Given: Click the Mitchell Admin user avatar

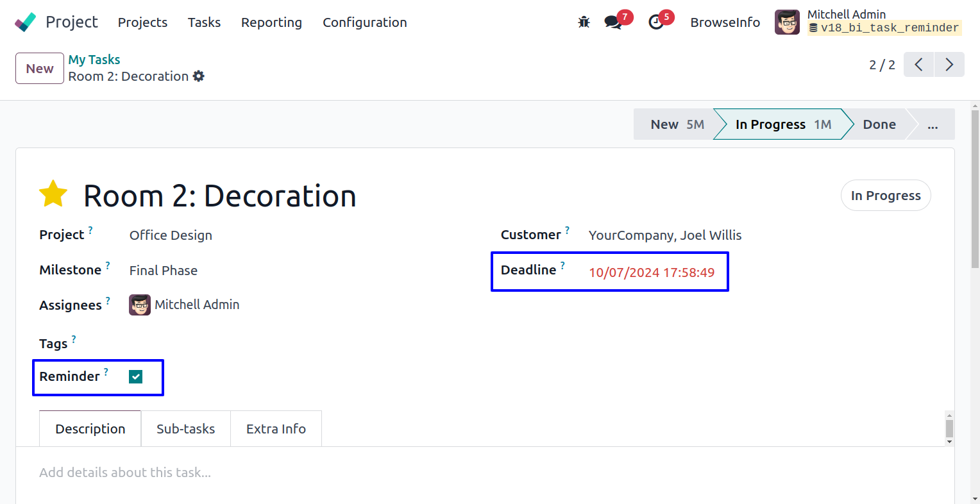Looking at the screenshot, I should tap(787, 22).
